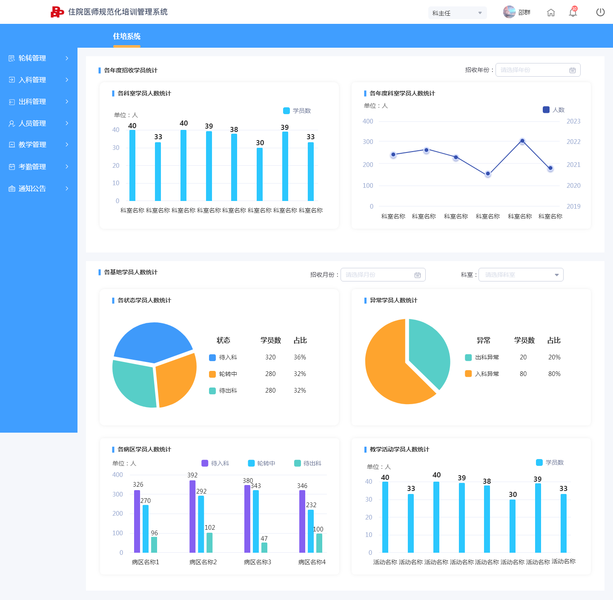The image size is (613, 600).
Task: Click teal 出科异常 legend swatch
Action: click(x=468, y=357)
